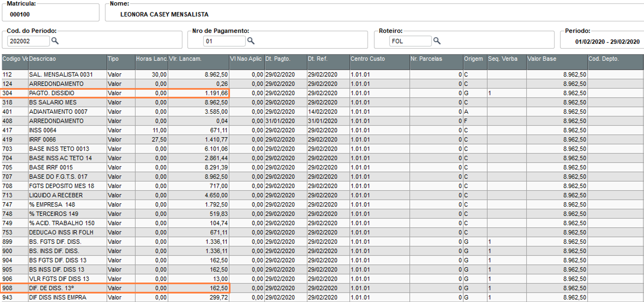
Task: Select the BS. FGTS DIF. DISS. row
Action: [322, 242]
